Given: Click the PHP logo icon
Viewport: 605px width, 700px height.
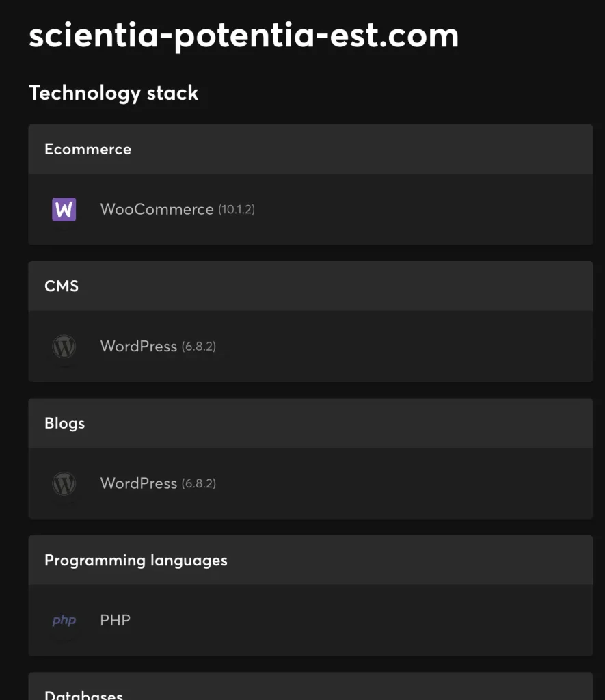Looking at the screenshot, I should [x=64, y=620].
